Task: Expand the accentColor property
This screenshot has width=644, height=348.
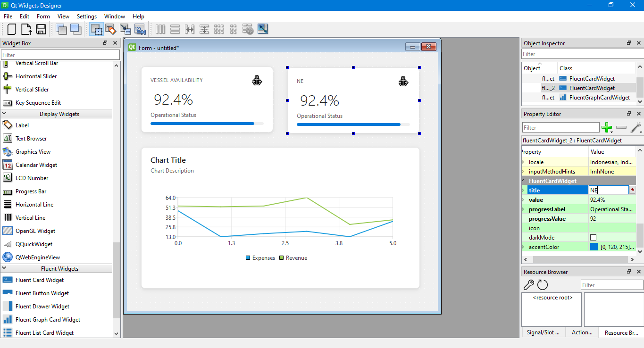Action: [x=523, y=247]
